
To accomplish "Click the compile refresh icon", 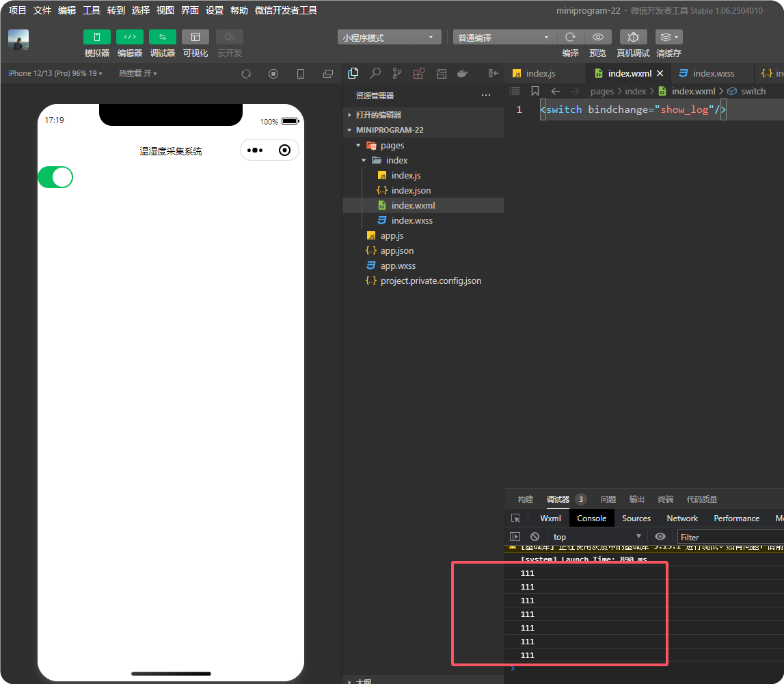I will tap(570, 37).
